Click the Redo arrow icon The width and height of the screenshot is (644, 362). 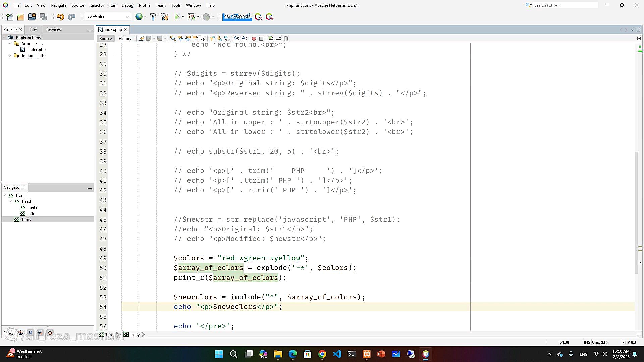pyautogui.click(x=71, y=17)
